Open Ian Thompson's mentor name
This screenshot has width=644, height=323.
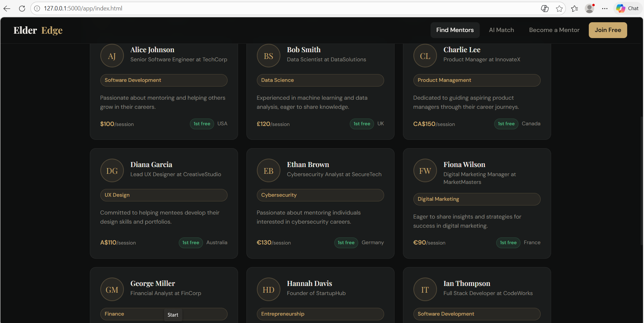tap(467, 284)
